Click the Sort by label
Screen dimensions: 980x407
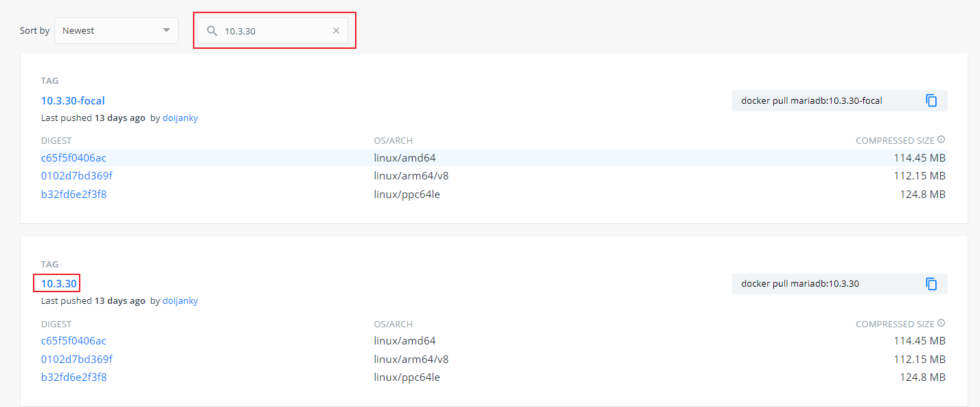(34, 31)
